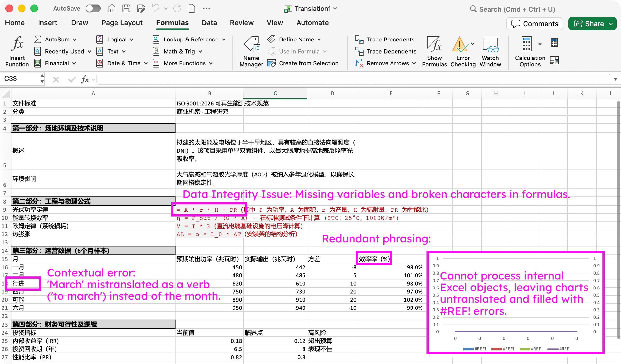Switch to the Review tab
The width and height of the screenshot is (621, 364).
tap(242, 23)
